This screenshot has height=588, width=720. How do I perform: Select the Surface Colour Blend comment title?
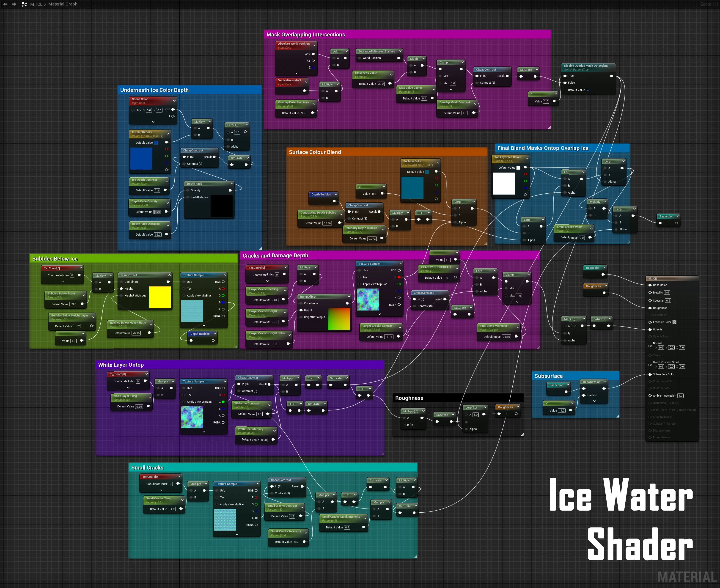[315, 152]
